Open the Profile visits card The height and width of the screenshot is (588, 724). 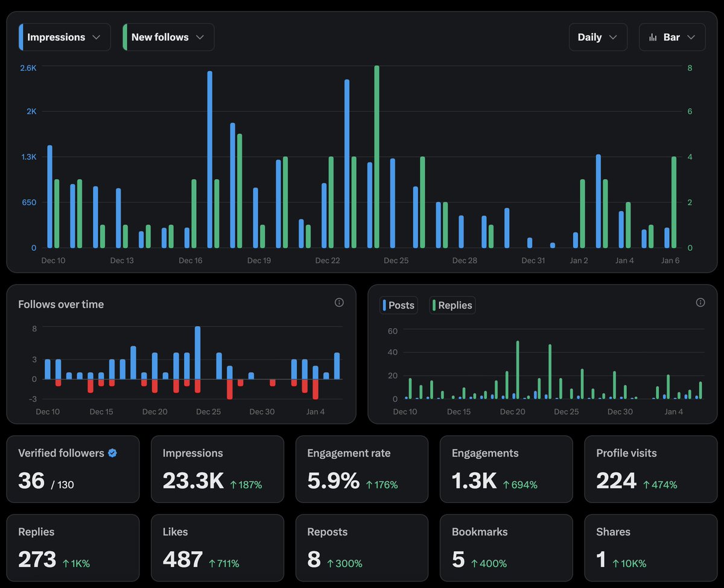click(x=651, y=469)
